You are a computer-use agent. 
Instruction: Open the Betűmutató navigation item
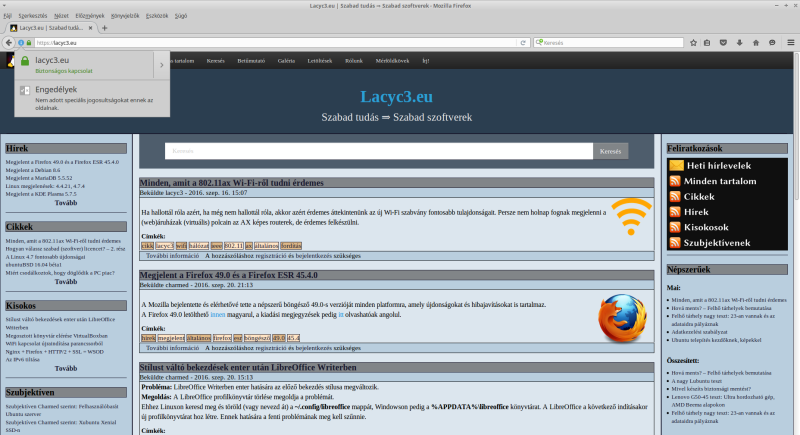251,61
